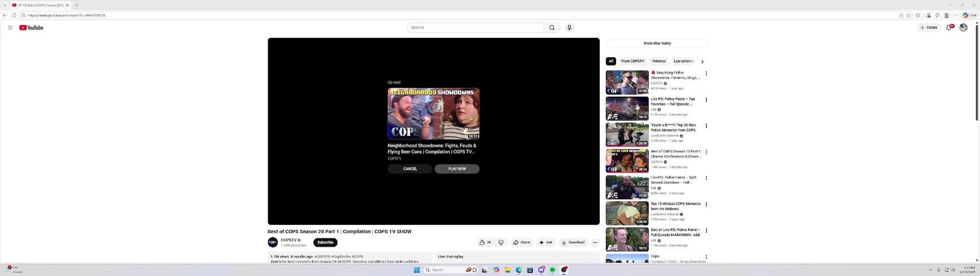The width and height of the screenshot is (980, 276).
Task: Open options for Top 15 Wildest COPS Moments
Action: pos(706,205)
